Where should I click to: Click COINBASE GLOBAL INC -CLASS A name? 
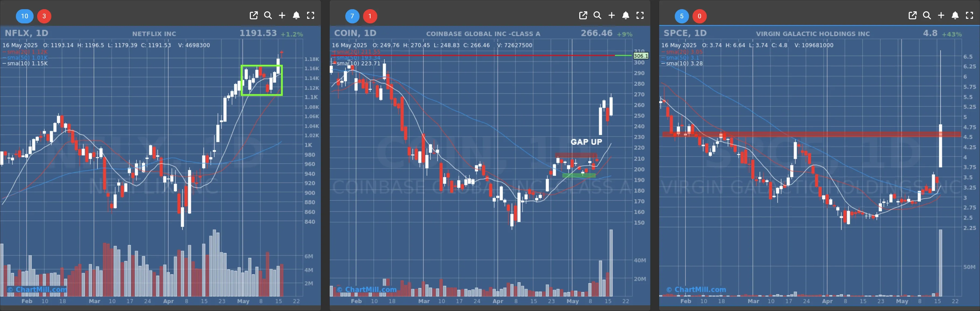pyautogui.click(x=483, y=34)
